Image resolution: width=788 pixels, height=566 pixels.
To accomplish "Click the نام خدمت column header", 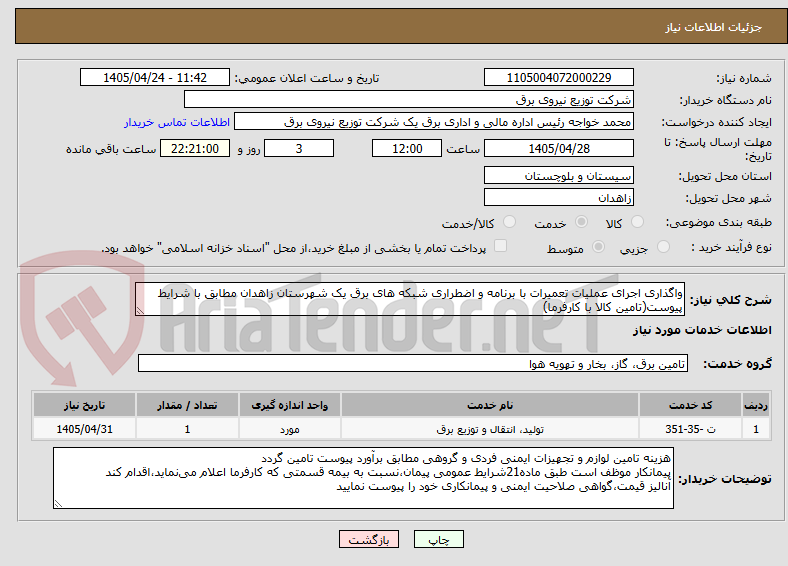I will 489,405.
